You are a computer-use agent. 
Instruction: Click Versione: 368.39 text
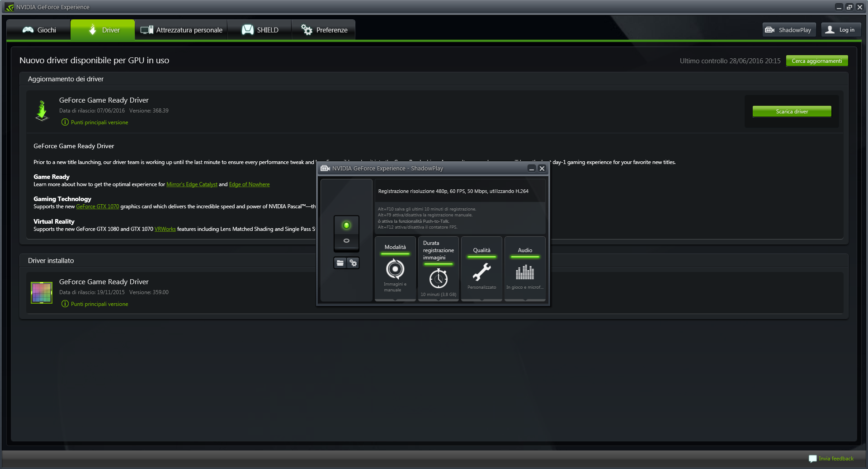[149, 111]
